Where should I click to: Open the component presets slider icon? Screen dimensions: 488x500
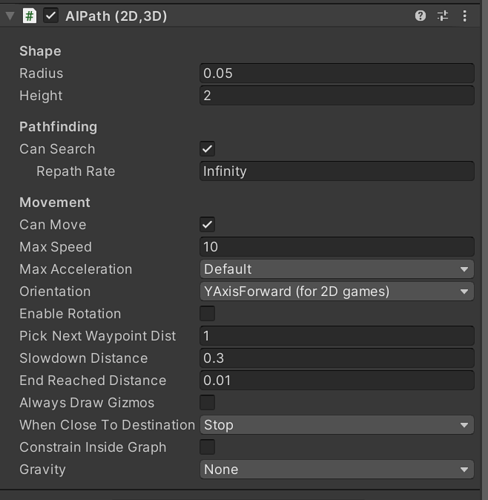[x=443, y=16]
